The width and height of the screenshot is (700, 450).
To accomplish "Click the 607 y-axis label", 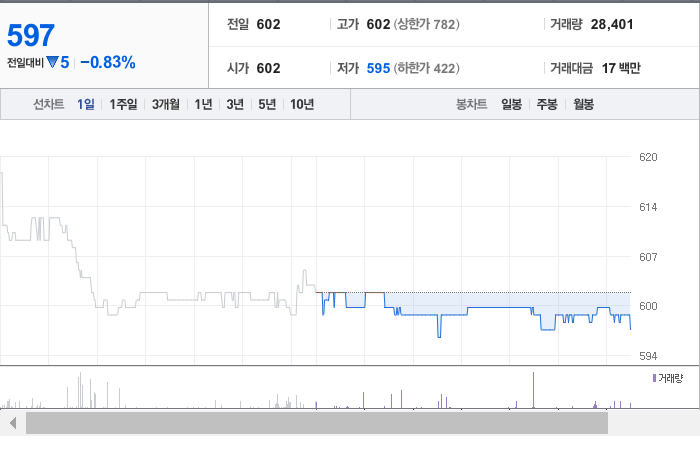I will [x=648, y=257].
